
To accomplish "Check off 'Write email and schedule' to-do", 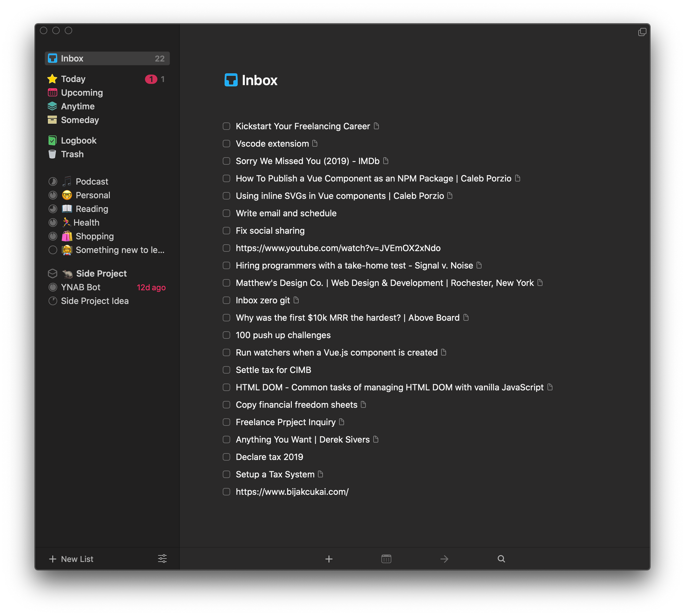I will pos(226,213).
